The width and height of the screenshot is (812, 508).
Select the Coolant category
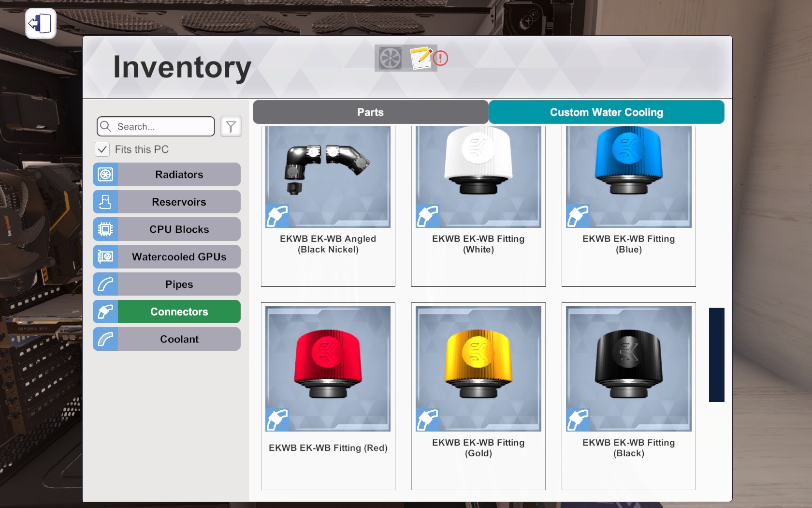tap(167, 339)
